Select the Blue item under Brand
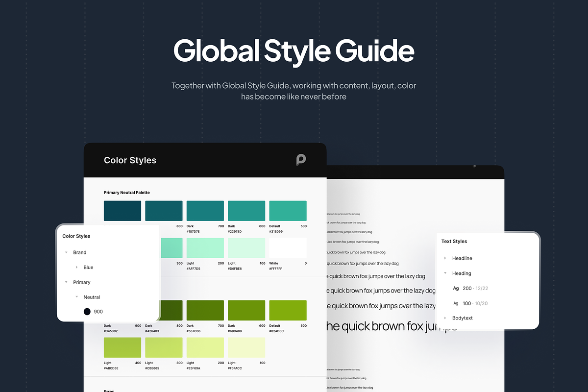This screenshot has height=392, width=588. tap(88, 268)
